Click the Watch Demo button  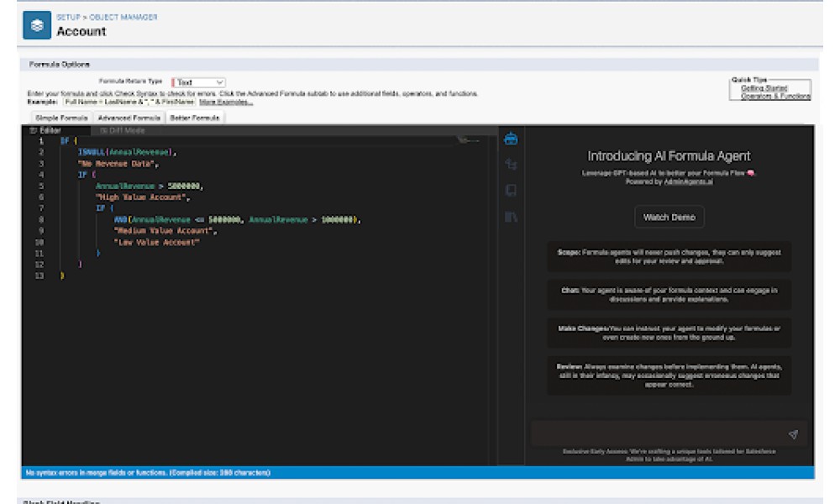669,217
